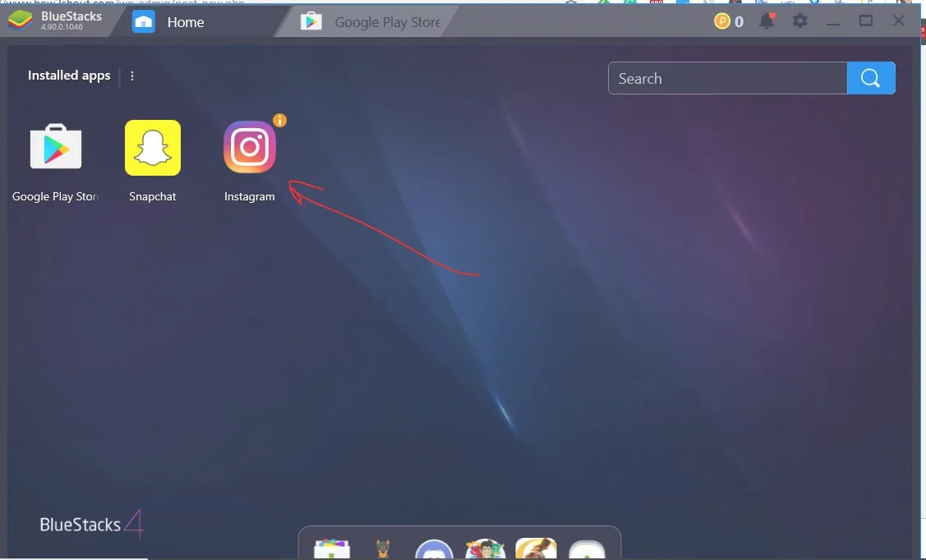Click the BlueStacks logo in title bar

click(20, 20)
